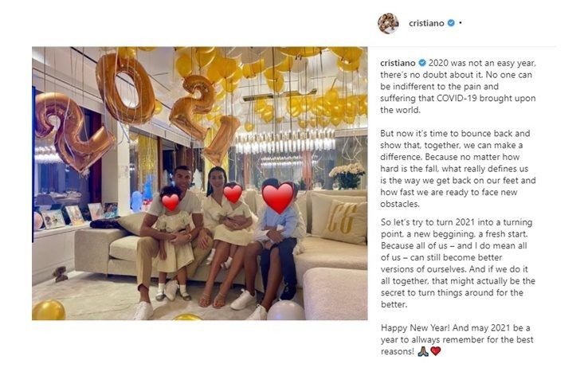This screenshot has height=368, width=588.
Task: Click the middle heart sticker on the photo
Action: pyautogui.click(x=233, y=194)
